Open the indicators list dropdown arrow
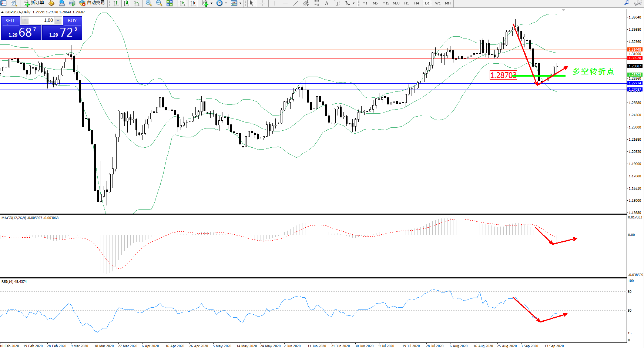 point(211,3)
